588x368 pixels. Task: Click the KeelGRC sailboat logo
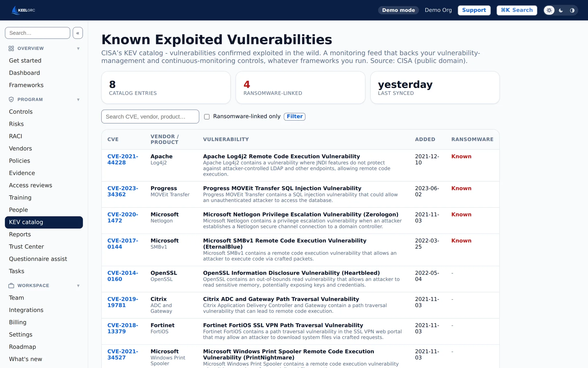click(23, 10)
